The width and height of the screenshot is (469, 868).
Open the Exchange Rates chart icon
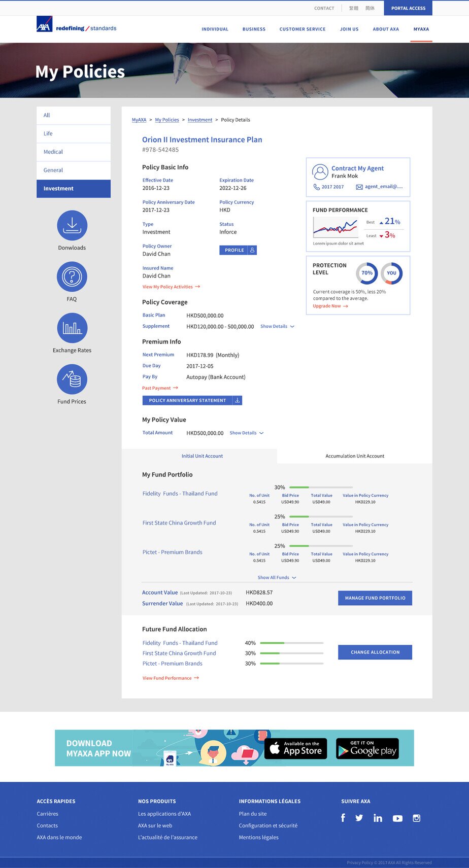[x=72, y=328]
